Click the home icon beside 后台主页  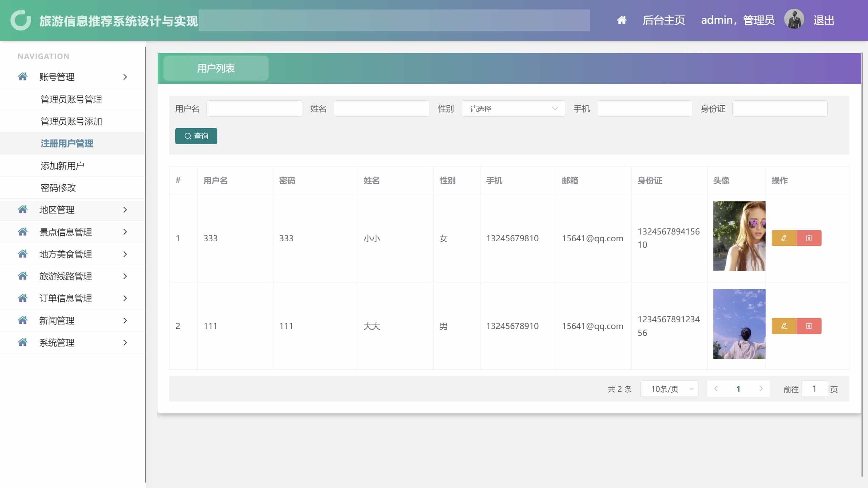pyautogui.click(x=622, y=20)
